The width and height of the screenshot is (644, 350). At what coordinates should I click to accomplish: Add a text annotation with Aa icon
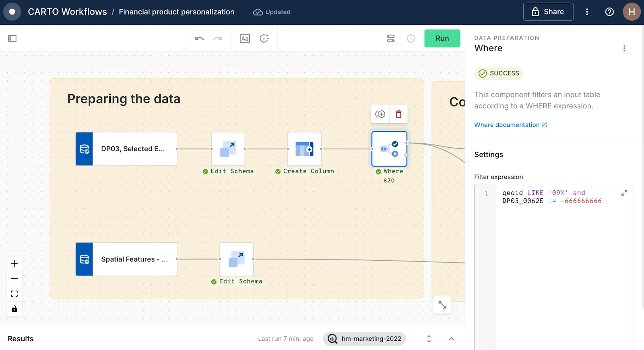245,39
